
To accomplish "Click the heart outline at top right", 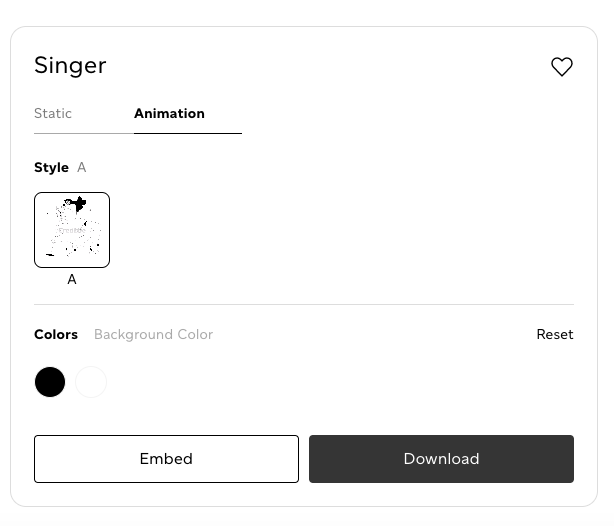I will [562, 67].
